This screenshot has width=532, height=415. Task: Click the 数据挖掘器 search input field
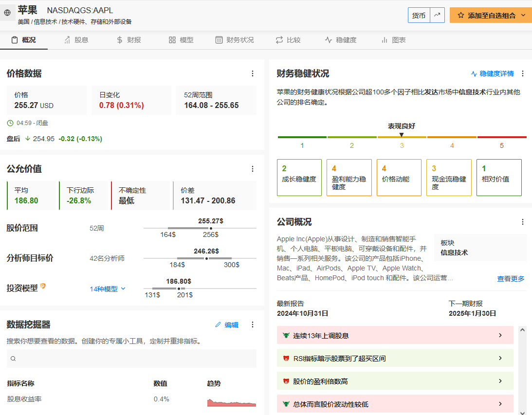coord(131,359)
